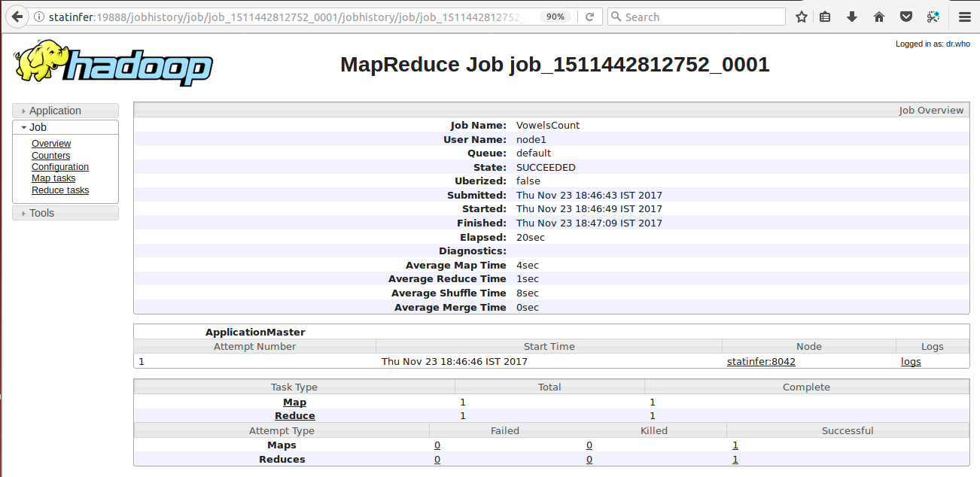Click the Hadoop elephant logo

113,63
